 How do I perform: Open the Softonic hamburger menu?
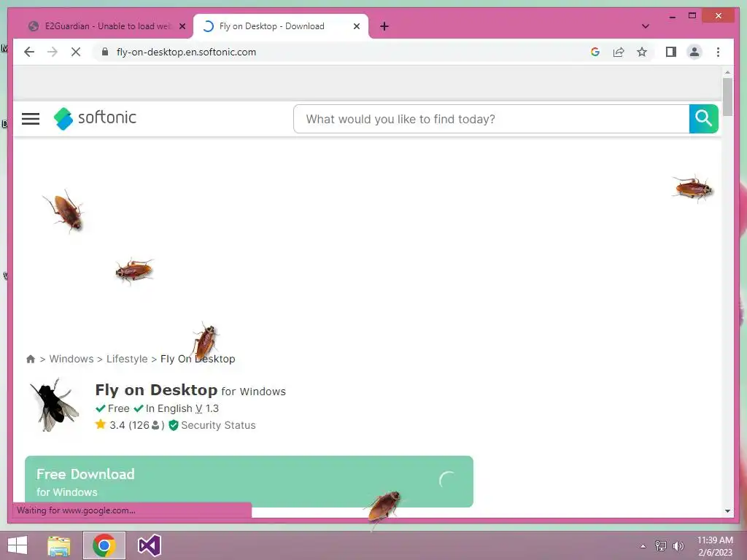[31, 119]
